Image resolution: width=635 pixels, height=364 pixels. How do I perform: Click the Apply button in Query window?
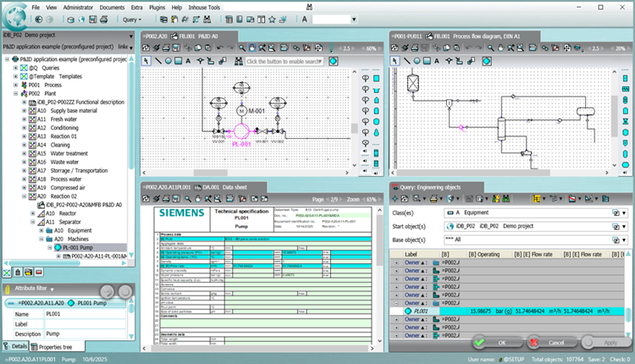606,343
